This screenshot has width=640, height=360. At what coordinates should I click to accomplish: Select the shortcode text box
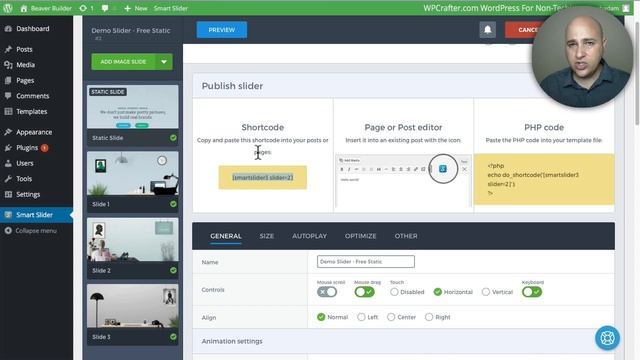[262, 178]
